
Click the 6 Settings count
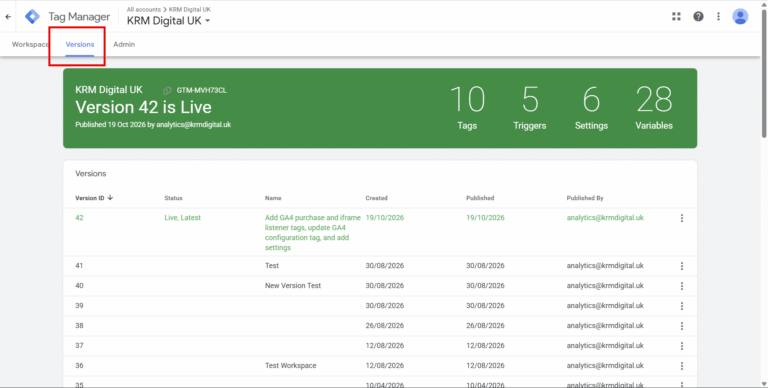(x=591, y=107)
